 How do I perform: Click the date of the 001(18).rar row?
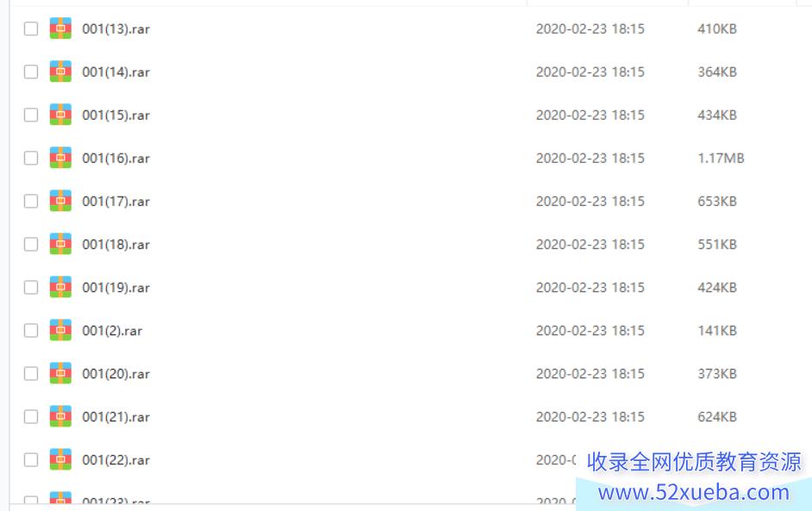590,245
